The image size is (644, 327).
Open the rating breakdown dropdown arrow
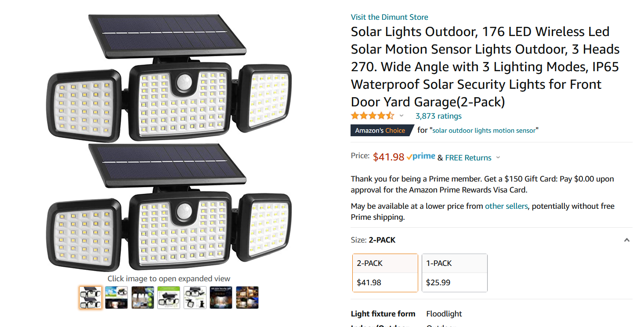coord(401,116)
